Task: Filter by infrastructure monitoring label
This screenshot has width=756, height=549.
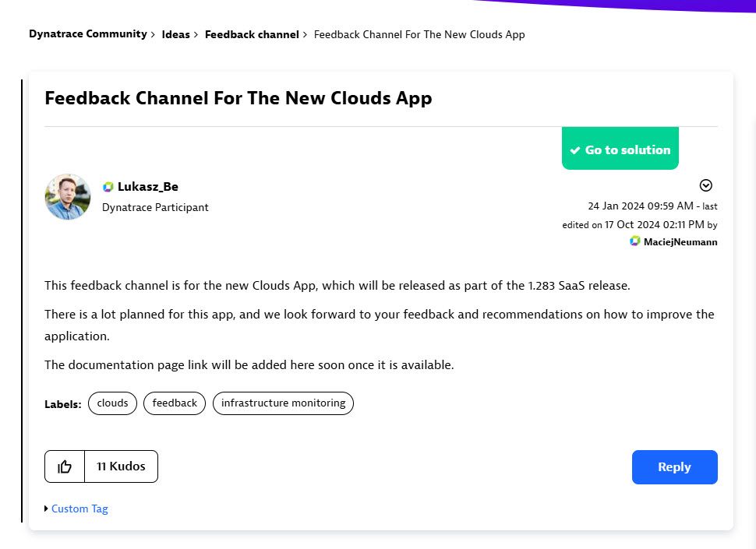Action: (x=283, y=403)
